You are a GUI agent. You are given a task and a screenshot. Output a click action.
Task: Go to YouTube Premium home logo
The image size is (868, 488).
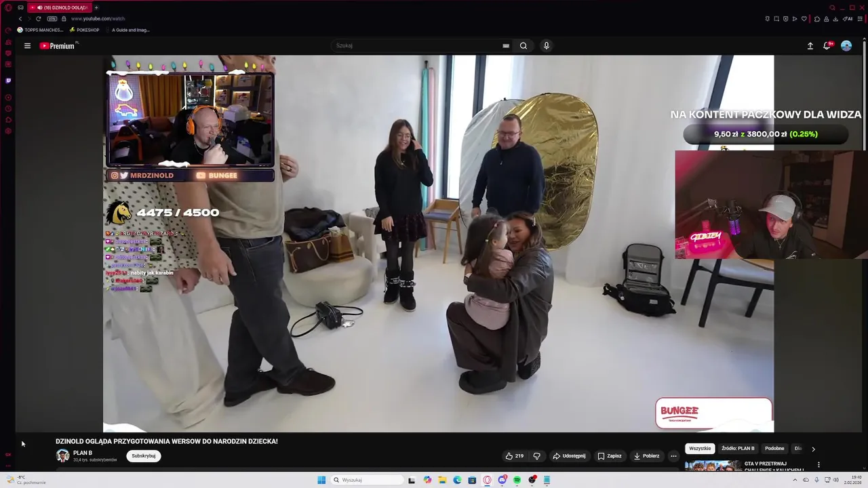click(x=57, y=45)
